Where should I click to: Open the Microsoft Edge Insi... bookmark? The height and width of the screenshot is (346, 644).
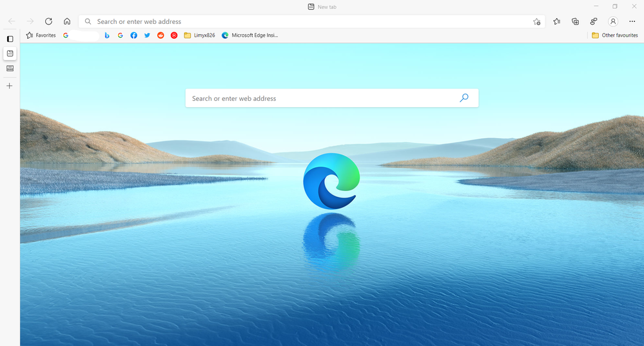(x=249, y=36)
